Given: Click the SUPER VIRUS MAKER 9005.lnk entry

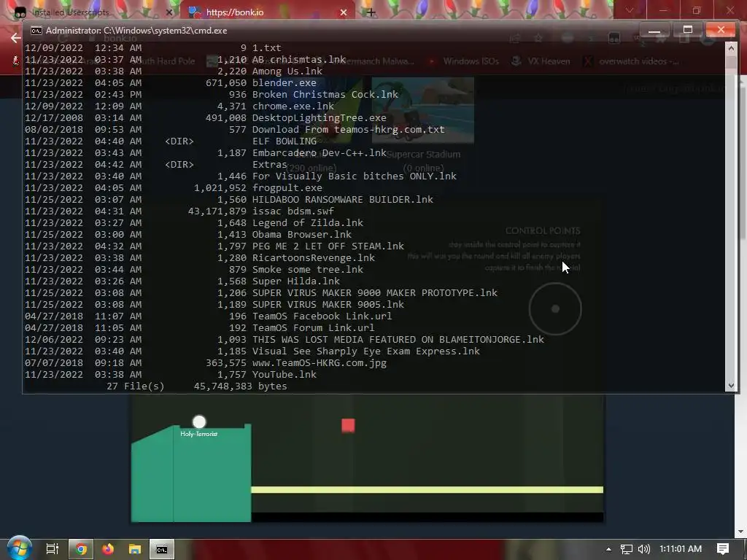Looking at the screenshot, I should [328, 304].
